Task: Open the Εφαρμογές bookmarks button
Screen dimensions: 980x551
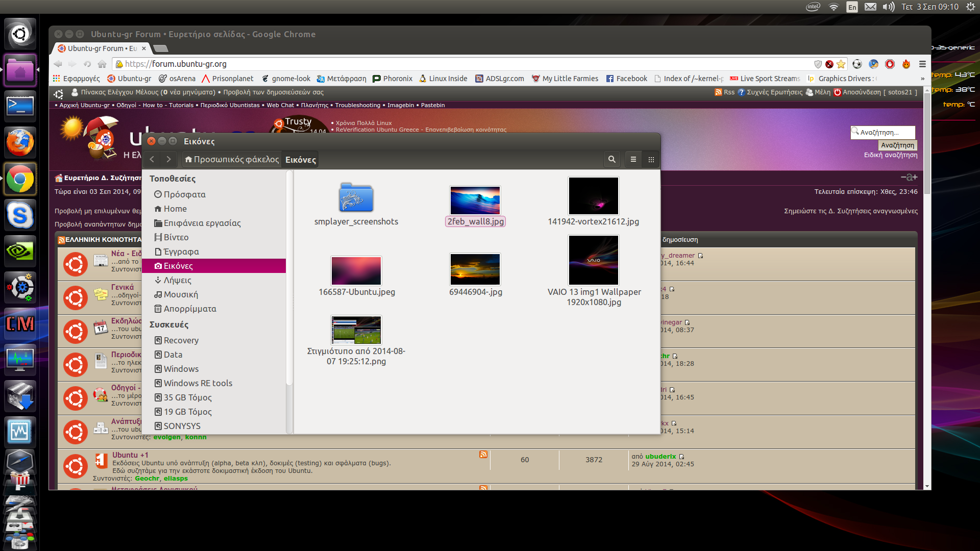Action: click(77, 79)
